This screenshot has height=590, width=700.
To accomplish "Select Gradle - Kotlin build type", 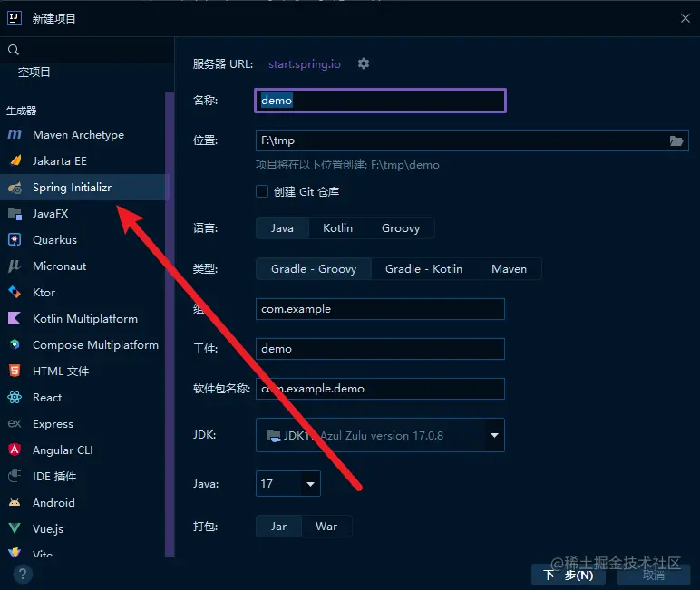I will click(x=423, y=268).
